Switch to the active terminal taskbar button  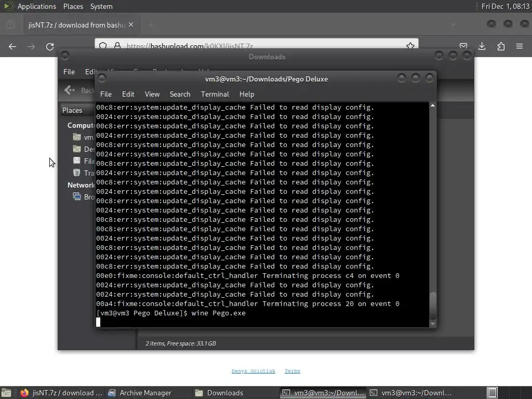pyautogui.click(x=323, y=393)
